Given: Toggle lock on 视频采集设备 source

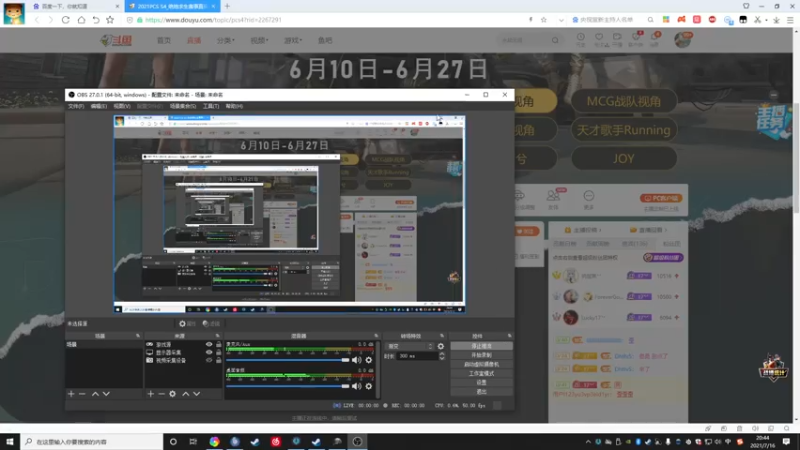Looking at the screenshot, I should [219, 360].
